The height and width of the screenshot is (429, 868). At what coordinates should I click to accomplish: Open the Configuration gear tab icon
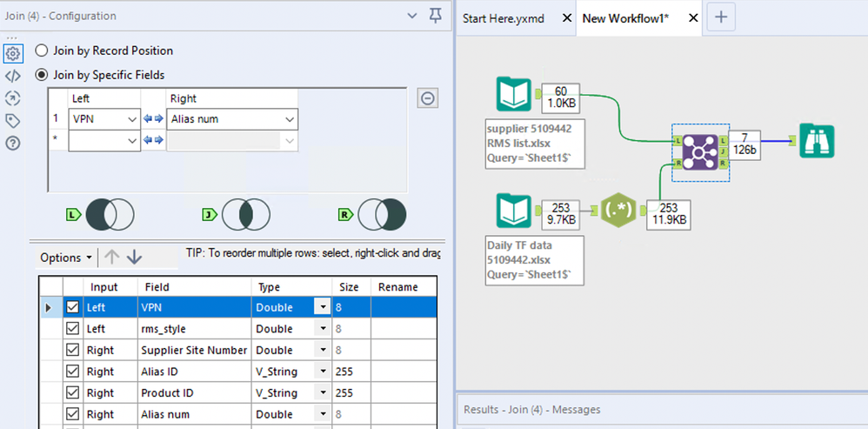[x=13, y=54]
